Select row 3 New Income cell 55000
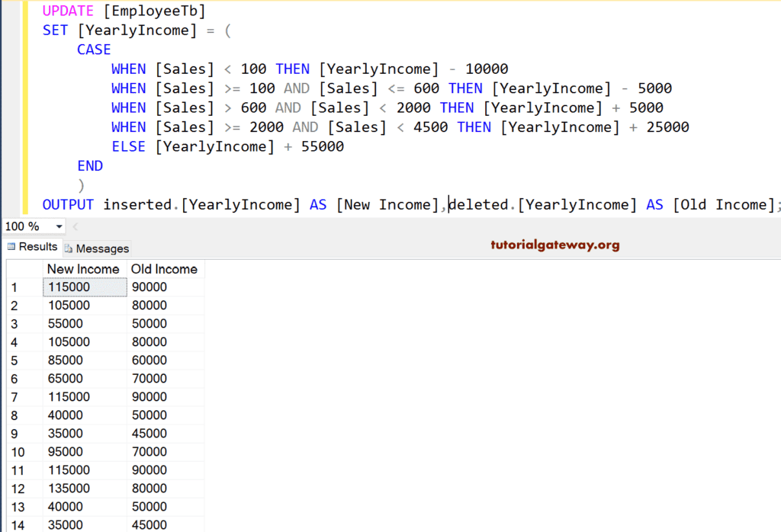Screen dimensions: 781x532 85,324
